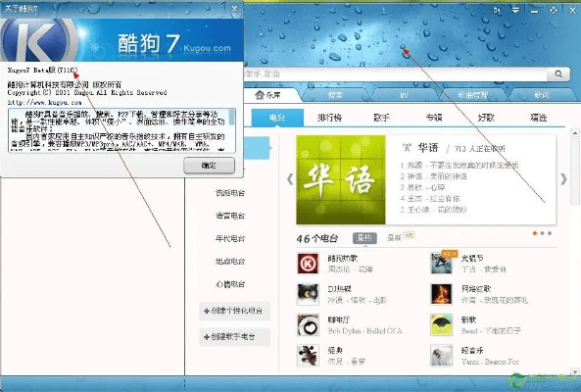
Task: Play the DJ热碟 station icon
Action: (x=308, y=294)
